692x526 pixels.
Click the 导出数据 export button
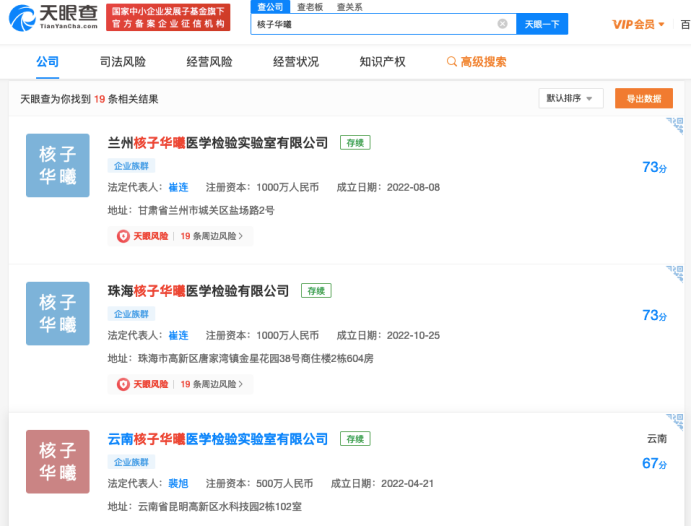(643, 98)
